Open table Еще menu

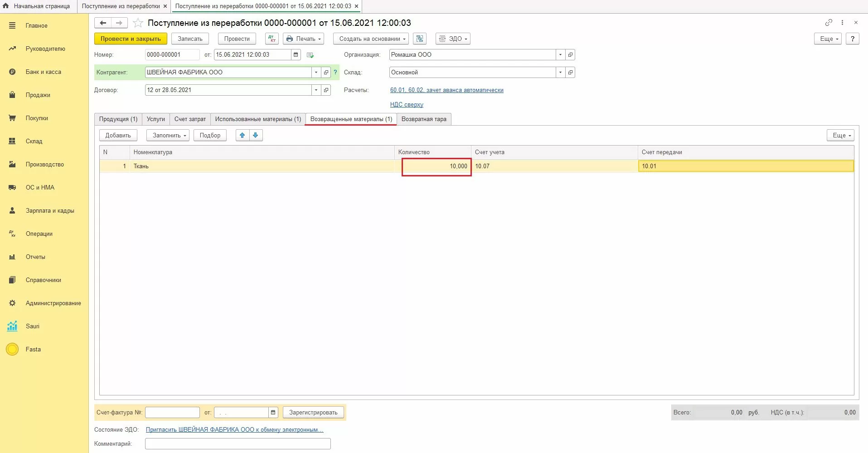(x=840, y=135)
